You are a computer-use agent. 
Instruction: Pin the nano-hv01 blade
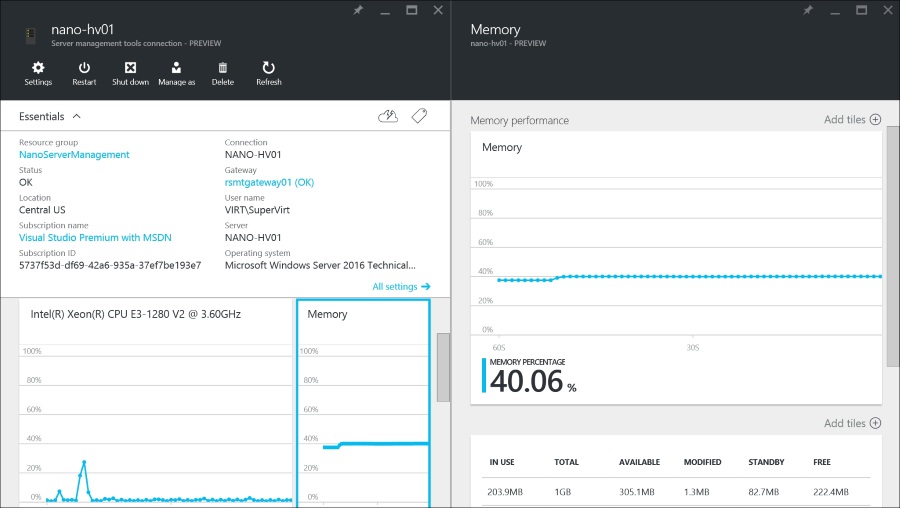358,10
